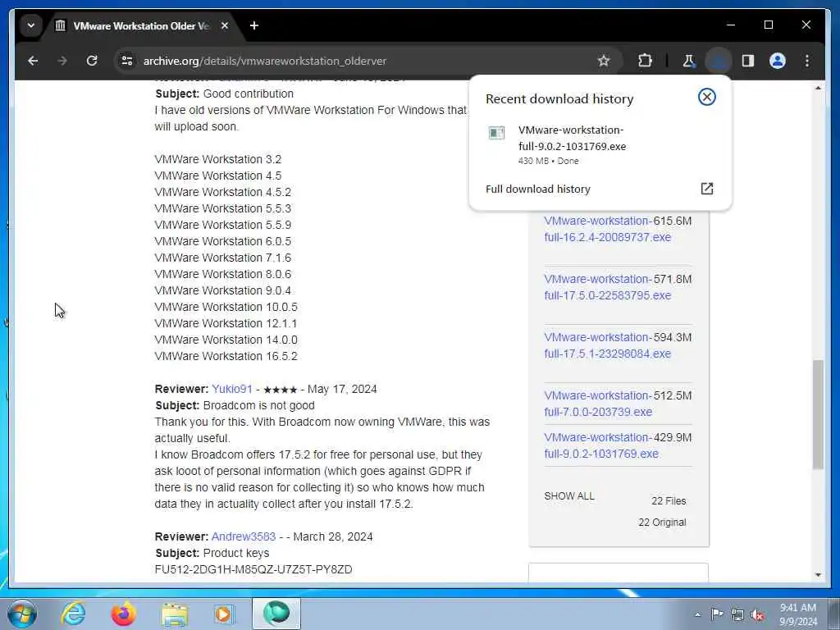Reload the archive.org page
The height and width of the screenshot is (630, 840).
92,61
